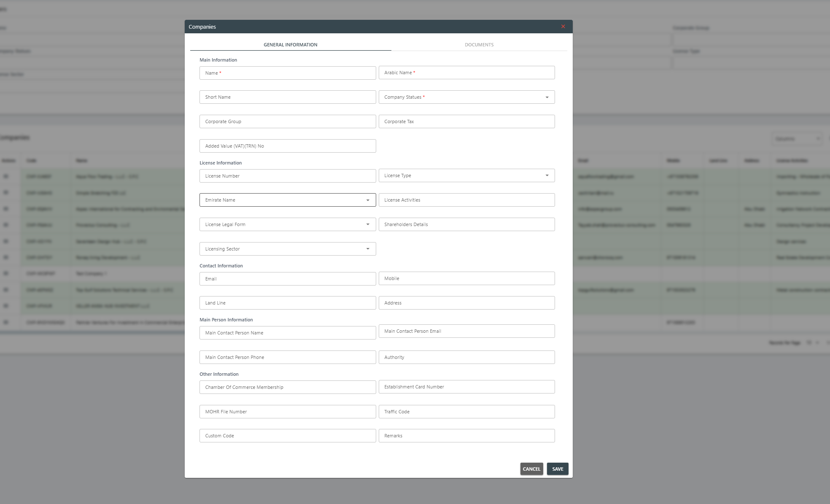Click the Email input field
The width and height of the screenshot is (830, 504).
tap(288, 279)
